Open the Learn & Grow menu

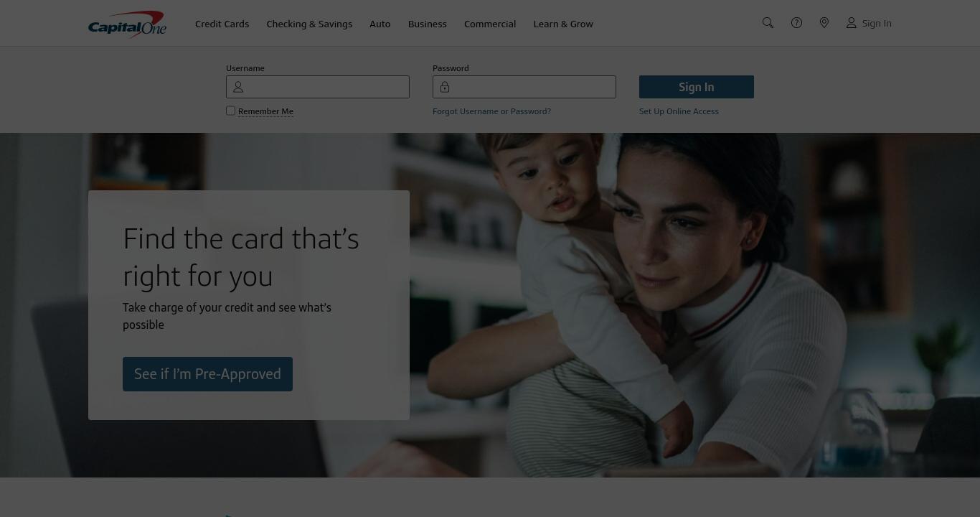tap(563, 24)
